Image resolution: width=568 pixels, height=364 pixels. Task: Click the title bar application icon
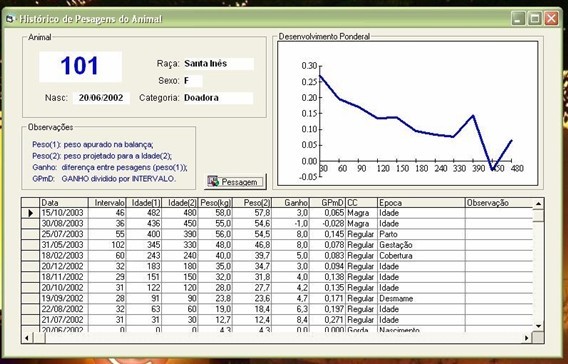(x=11, y=18)
